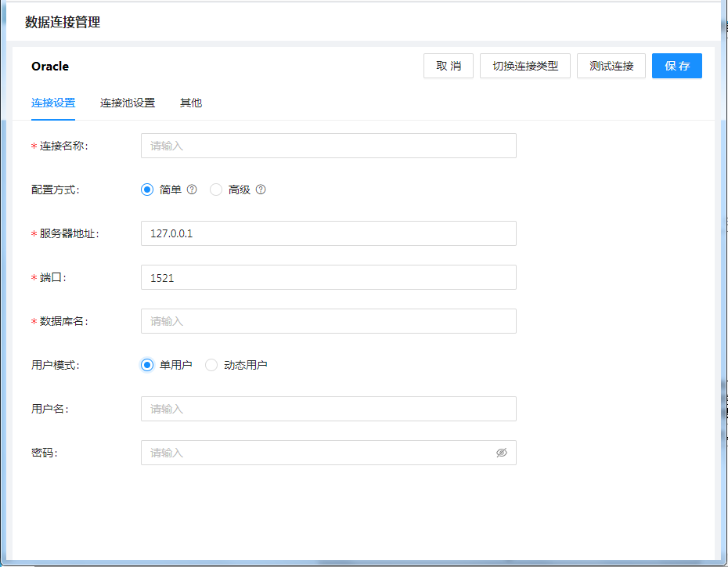The width and height of the screenshot is (728, 567).
Task: Toggle password visibility eye icon
Action: click(502, 453)
